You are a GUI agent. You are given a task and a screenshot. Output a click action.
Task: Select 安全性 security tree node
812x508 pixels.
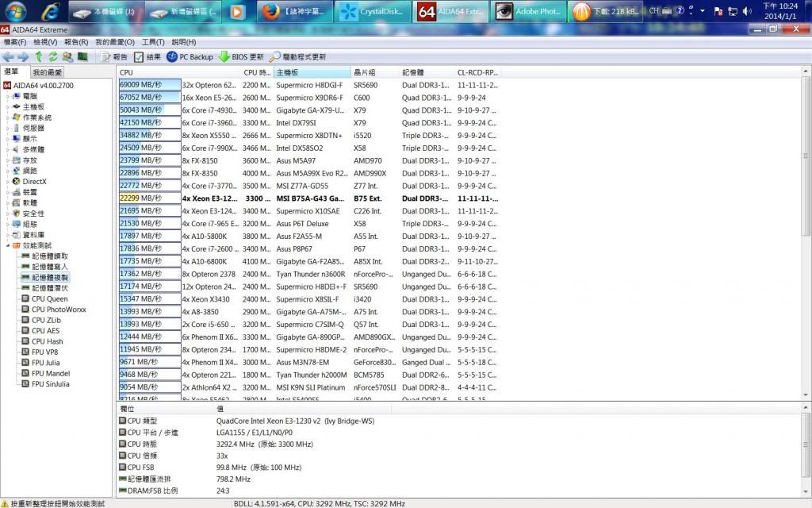pos(28,214)
